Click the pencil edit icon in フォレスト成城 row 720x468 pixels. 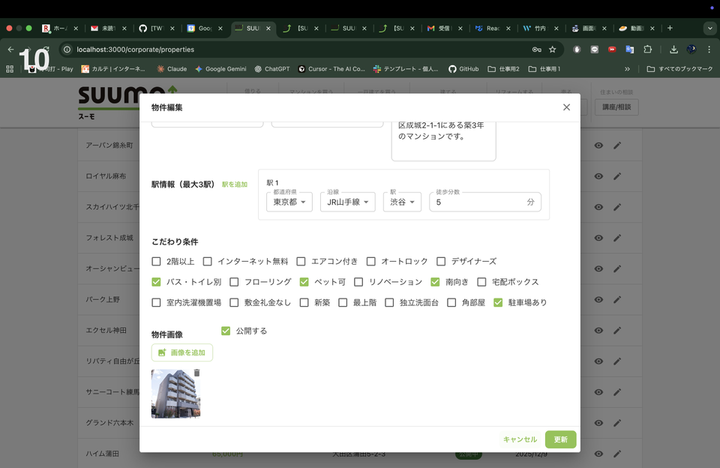(617, 238)
